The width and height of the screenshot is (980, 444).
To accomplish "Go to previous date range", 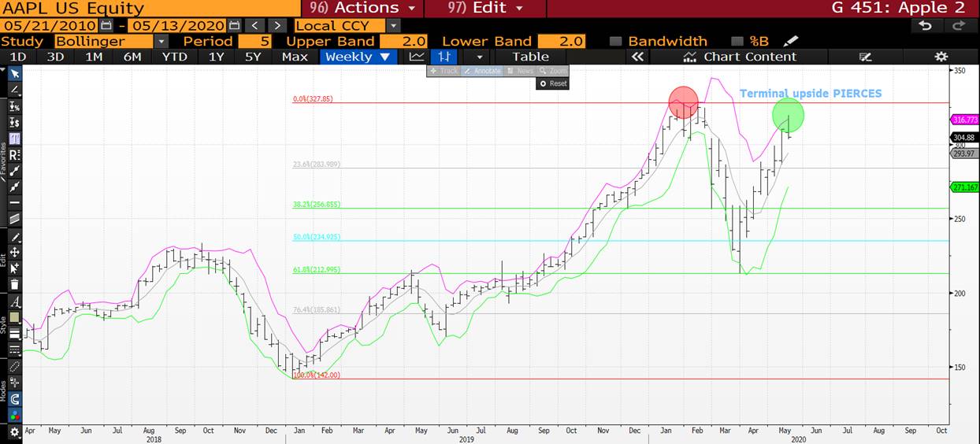I will 254,25.
